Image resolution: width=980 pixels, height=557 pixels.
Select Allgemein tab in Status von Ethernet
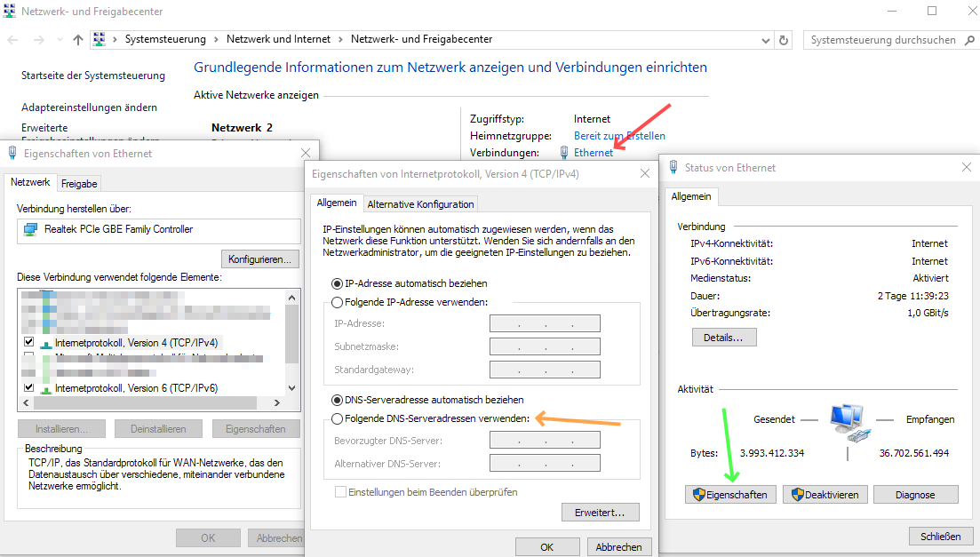point(691,196)
